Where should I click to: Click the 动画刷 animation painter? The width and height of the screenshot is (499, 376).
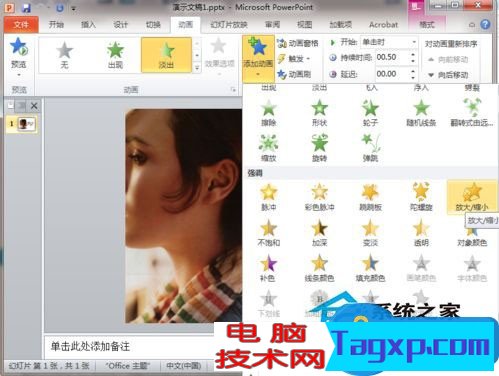click(x=295, y=74)
